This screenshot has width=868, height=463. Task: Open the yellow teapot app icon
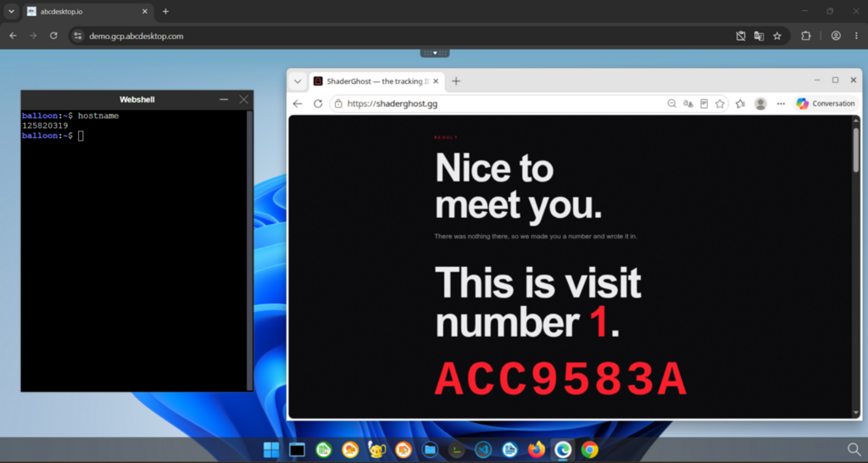coord(377,449)
